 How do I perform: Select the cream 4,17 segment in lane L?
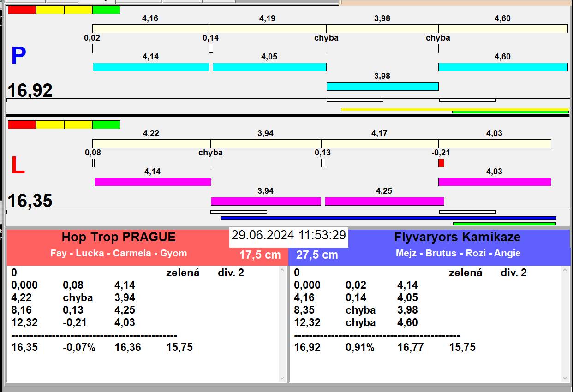380,143
